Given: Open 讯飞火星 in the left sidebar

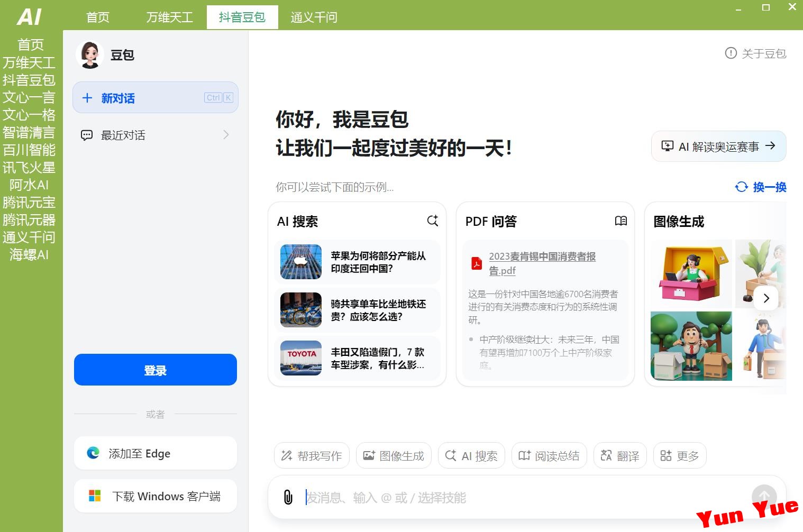Looking at the screenshot, I should (29, 167).
